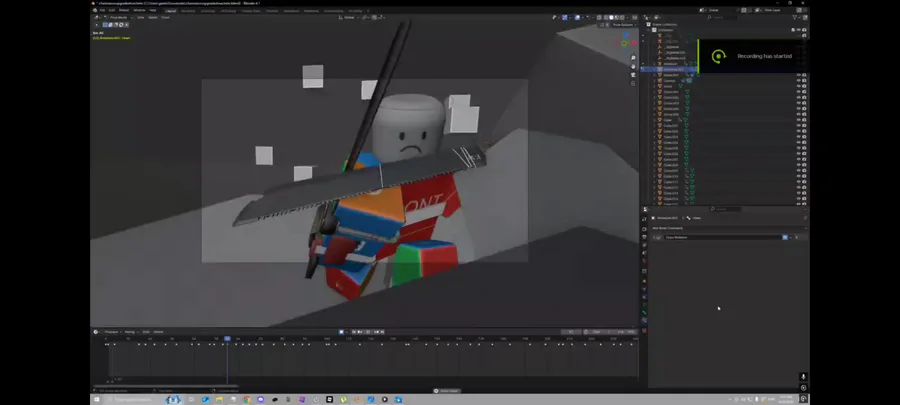Open the Help menu

click(x=152, y=10)
